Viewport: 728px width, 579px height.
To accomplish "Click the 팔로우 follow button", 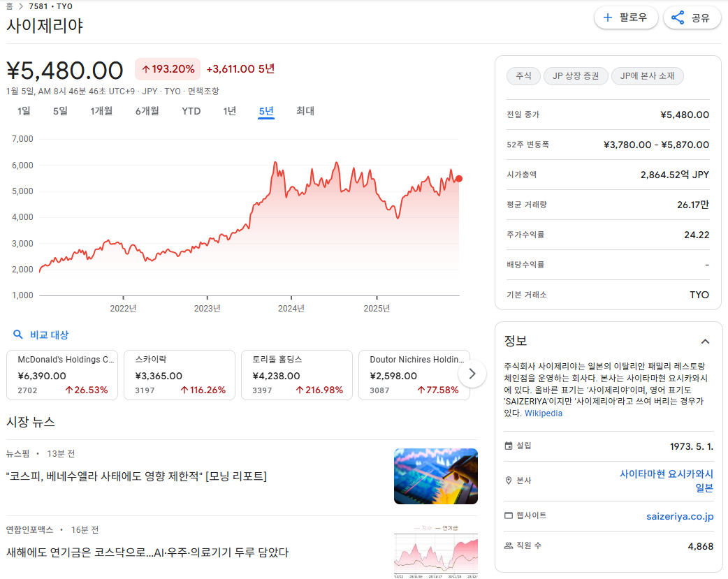I will 626,17.
